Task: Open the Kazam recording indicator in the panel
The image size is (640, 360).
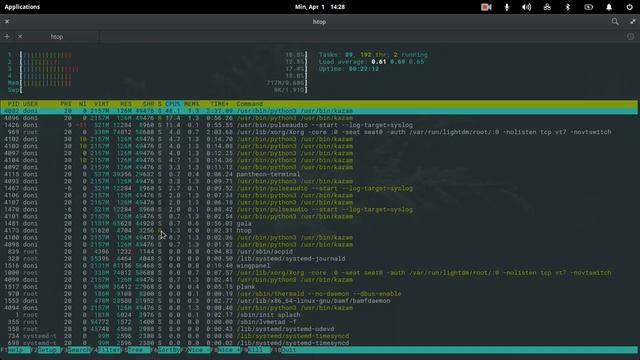Action: pyautogui.click(x=486, y=7)
